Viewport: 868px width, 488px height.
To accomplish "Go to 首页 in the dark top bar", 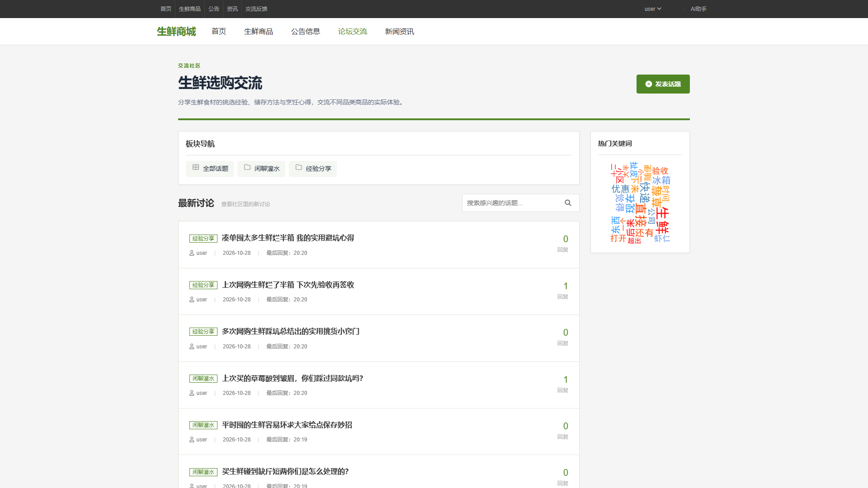I will (166, 9).
